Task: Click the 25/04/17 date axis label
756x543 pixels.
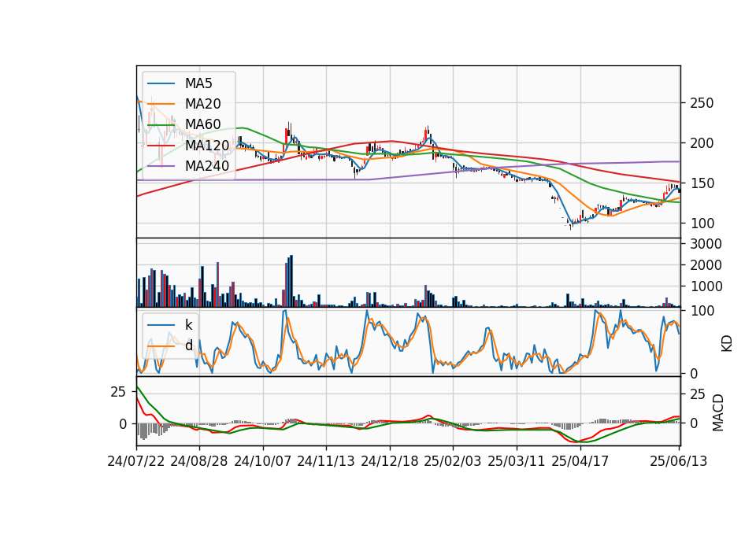Action: 580,461
